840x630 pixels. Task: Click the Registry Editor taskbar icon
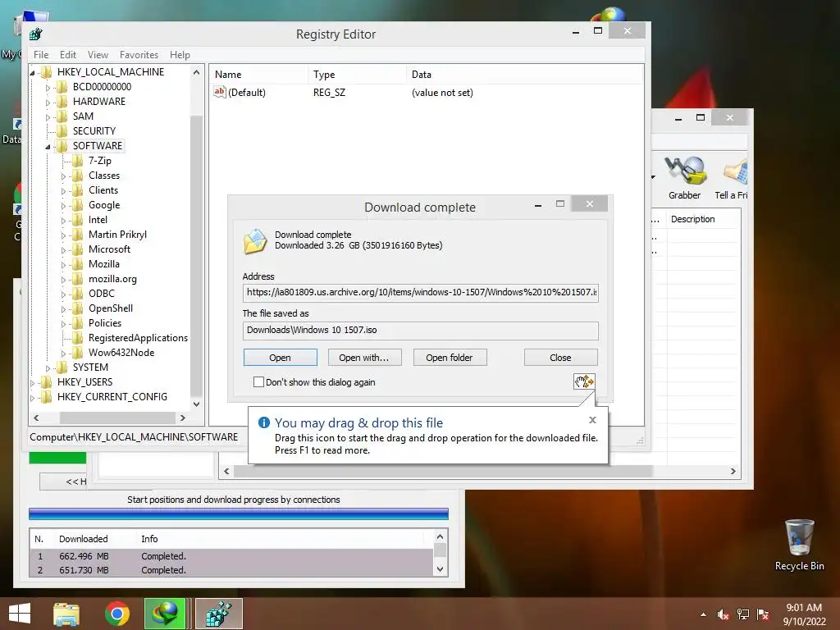click(219, 614)
